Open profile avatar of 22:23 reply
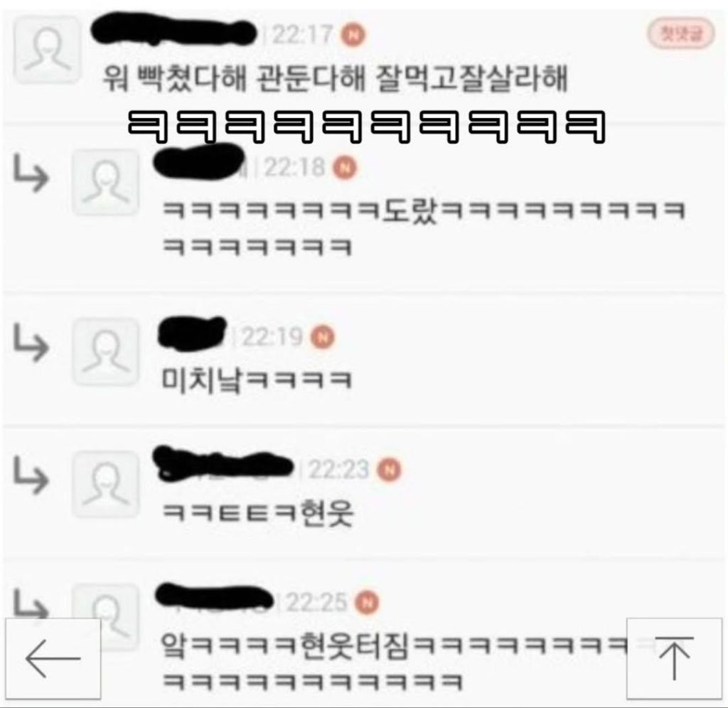 (106, 484)
